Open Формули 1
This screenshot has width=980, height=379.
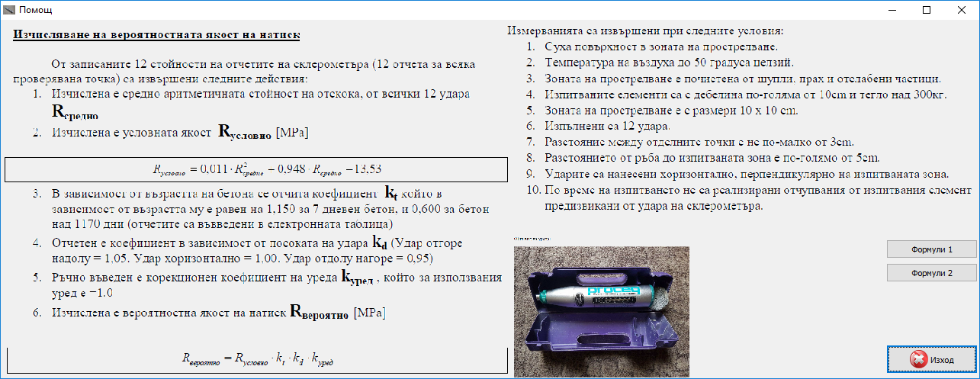point(932,249)
